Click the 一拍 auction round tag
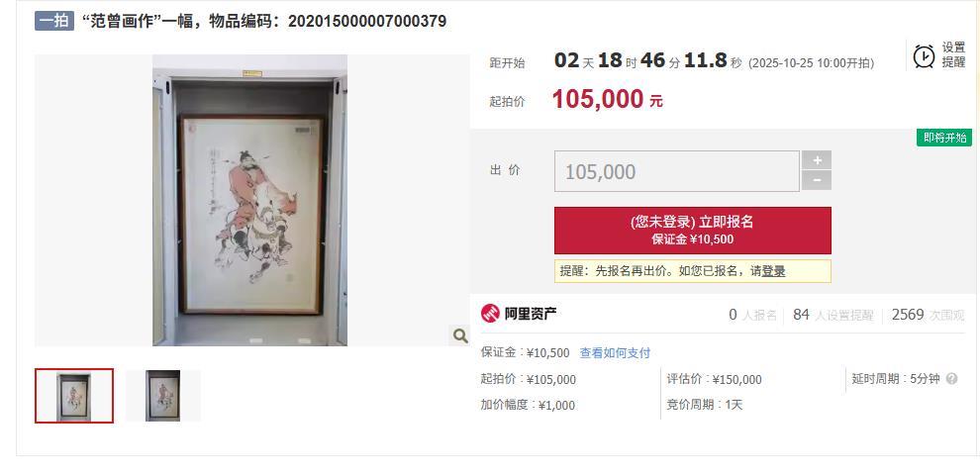Viewport: 980px width, 475px height. pos(54,21)
